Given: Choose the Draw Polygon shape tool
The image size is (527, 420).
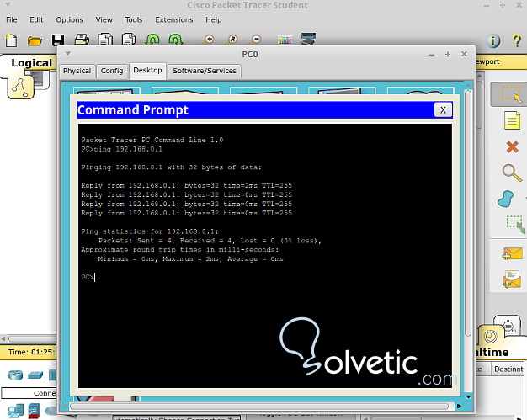Looking at the screenshot, I should pos(505,199).
